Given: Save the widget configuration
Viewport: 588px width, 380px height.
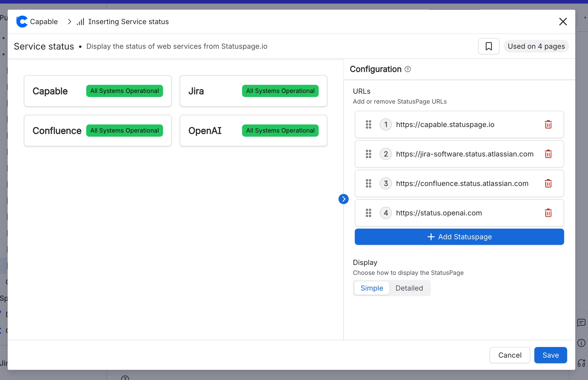Looking at the screenshot, I should pos(550,355).
